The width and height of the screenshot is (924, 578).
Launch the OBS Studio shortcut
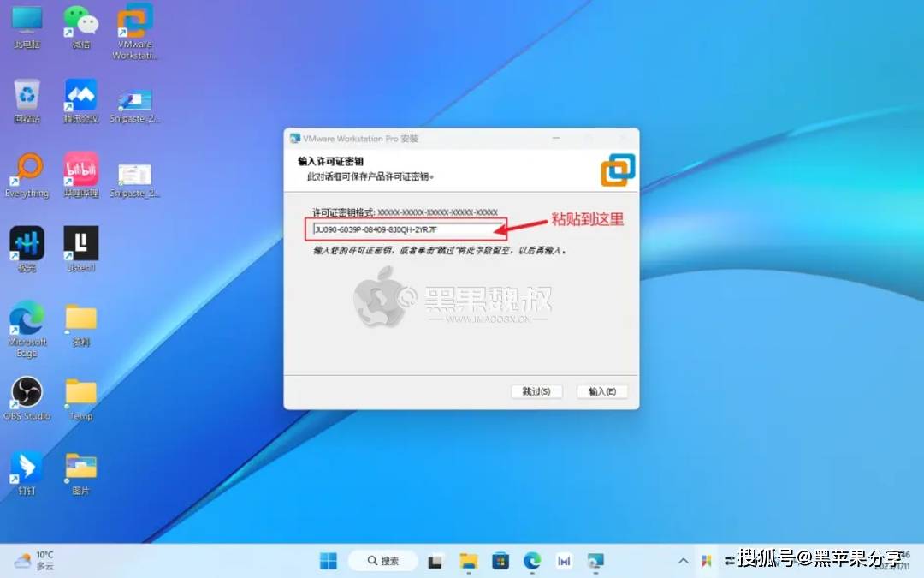(27, 399)
